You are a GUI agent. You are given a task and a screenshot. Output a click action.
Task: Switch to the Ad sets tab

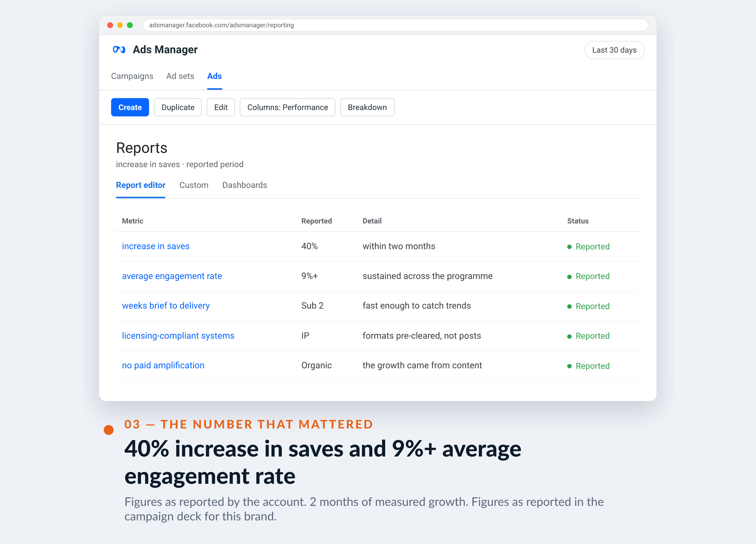(x=180, y=76)
